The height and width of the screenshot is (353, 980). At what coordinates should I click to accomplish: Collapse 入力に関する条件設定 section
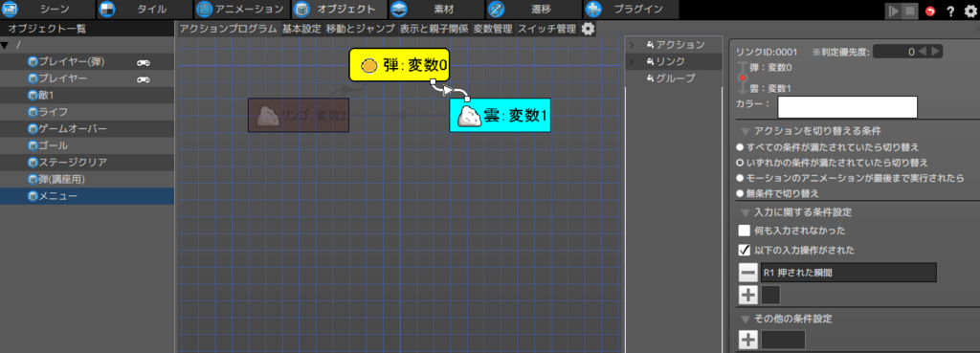(x=745, y=212)
